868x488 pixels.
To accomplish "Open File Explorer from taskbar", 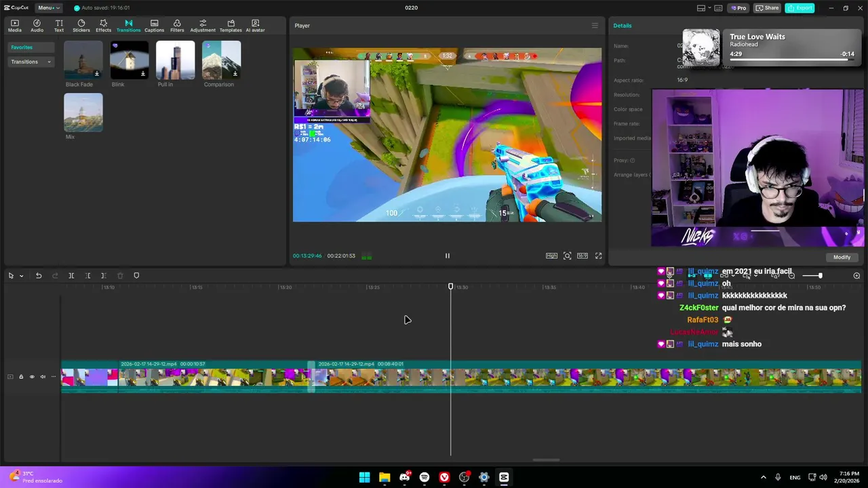I will 384,477.
